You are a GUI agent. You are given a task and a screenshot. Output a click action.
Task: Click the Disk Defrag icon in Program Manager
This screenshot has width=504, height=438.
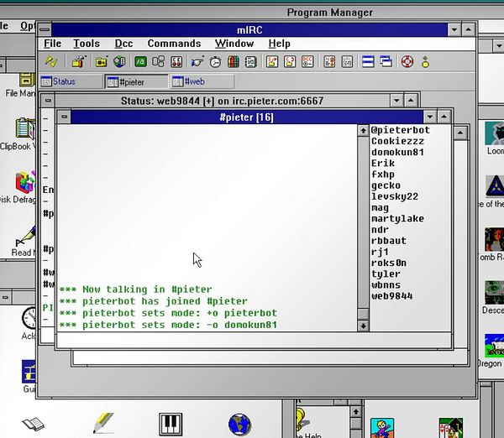pyautogui.click(x=25, y=182)
